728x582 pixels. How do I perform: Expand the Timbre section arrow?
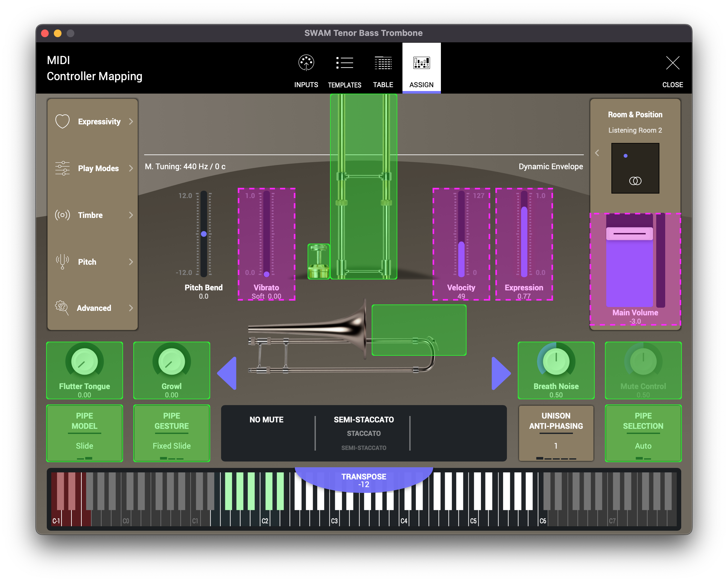[x=131, y=215]
